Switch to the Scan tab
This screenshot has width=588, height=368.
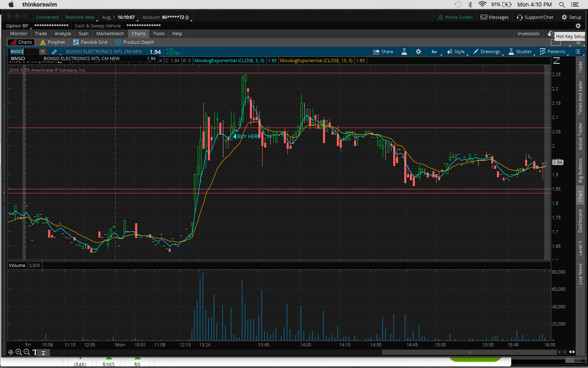[84, 34]
